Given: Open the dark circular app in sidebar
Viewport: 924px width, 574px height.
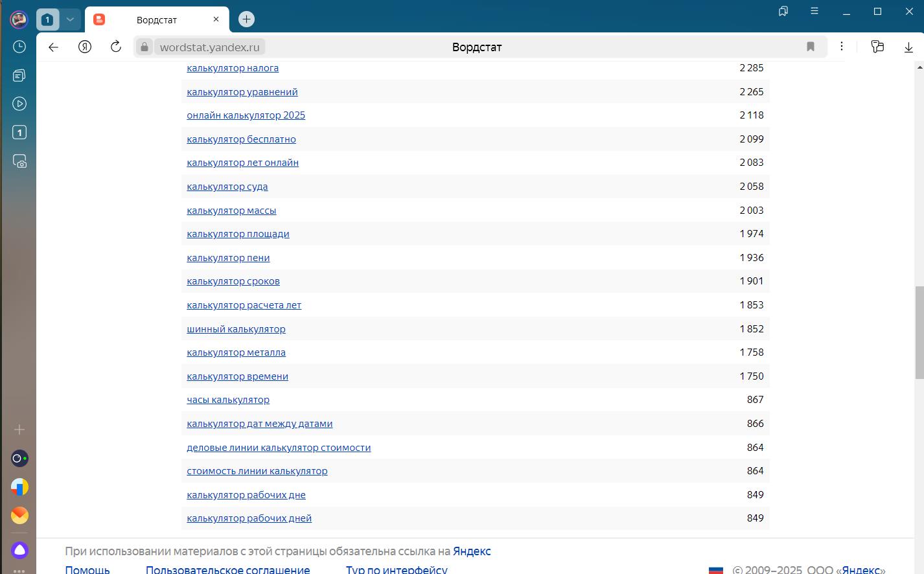Looking at the screenshot, I should tap(19, 459).
